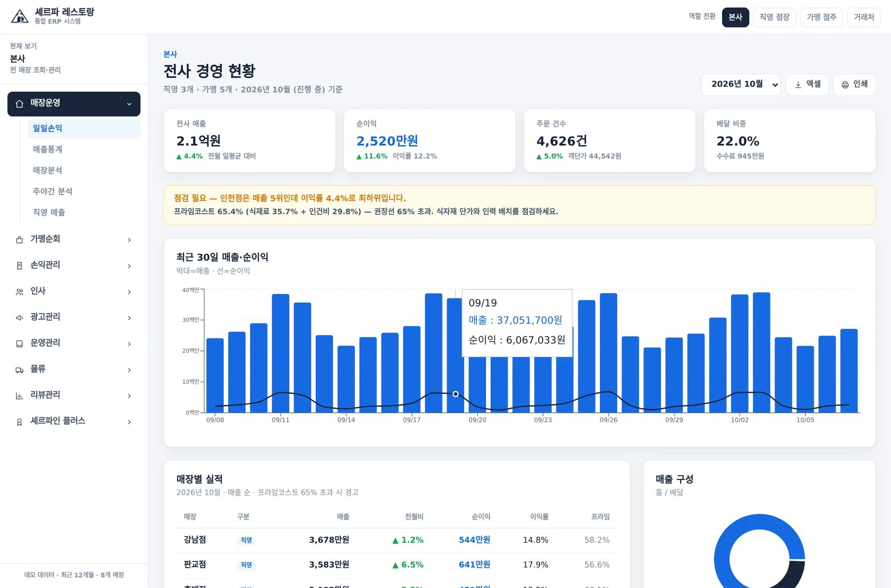The image size is (891, 588).
Task: Click 강남점 순이익 value 544만원
Action: (x=474, y=540)
